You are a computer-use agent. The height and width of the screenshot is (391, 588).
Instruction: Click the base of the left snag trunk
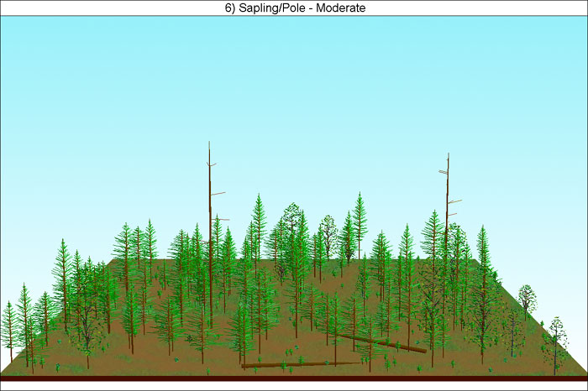[210, 326]
